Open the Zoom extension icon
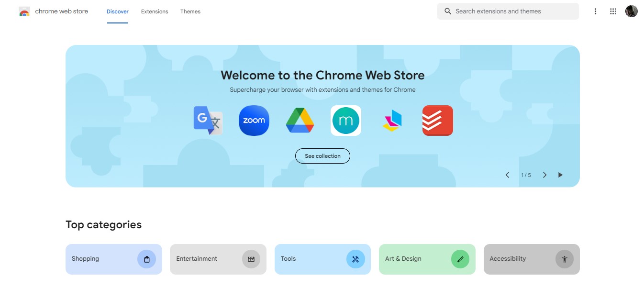 (254, 121)
